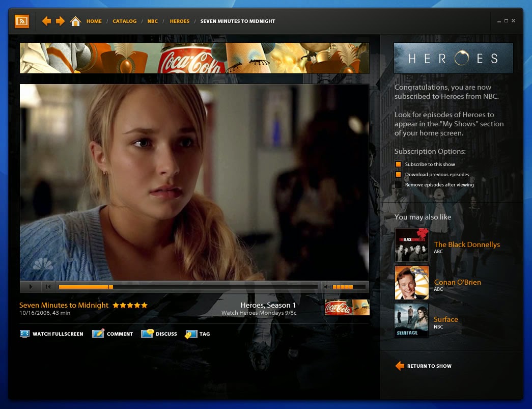The width and height of the screenshot is (532, 409).
Task: Uncheck Download previous episodes
Action: (398, 175)
